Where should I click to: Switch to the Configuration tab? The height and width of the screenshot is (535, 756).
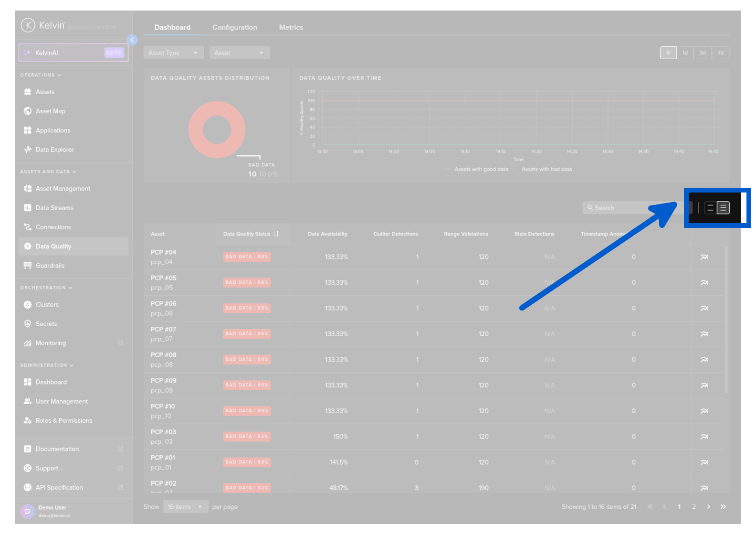234,28
